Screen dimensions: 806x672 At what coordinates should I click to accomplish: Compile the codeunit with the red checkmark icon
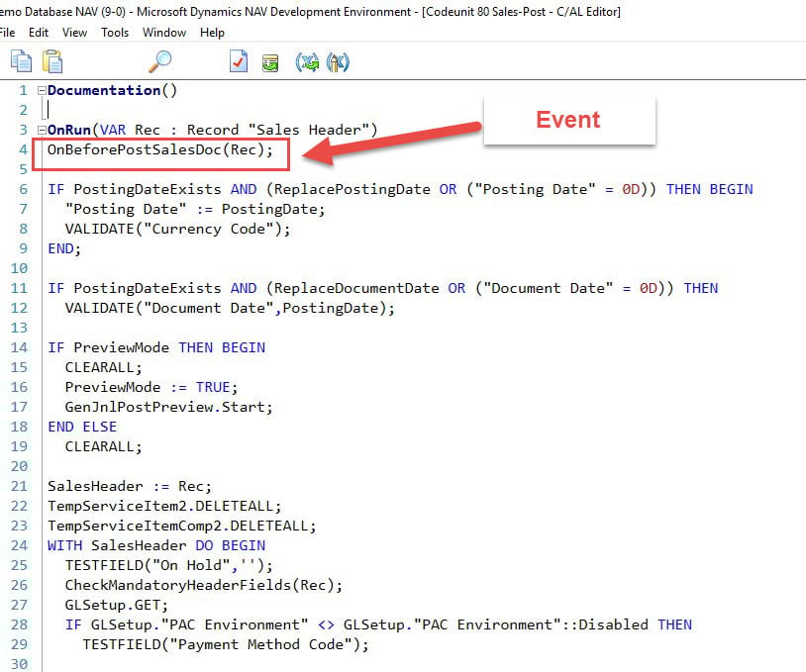(x=239, y=61)
